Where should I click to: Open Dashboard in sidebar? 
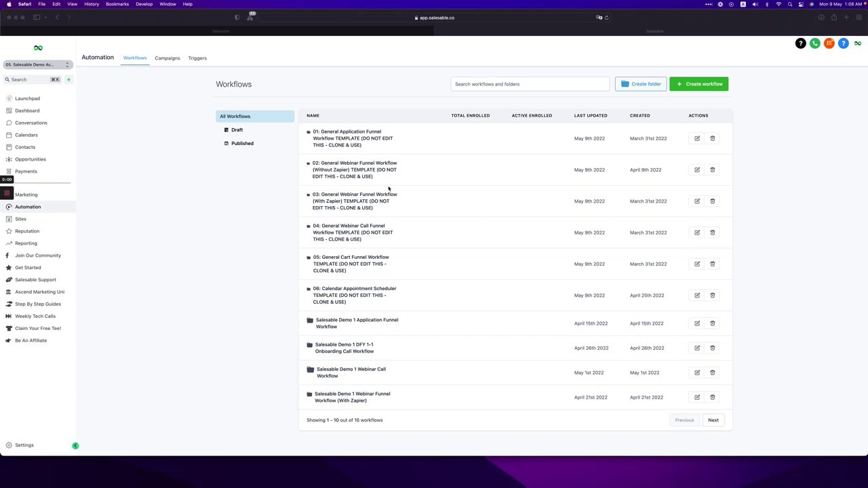pyautogui.click(x=27, y=110)
